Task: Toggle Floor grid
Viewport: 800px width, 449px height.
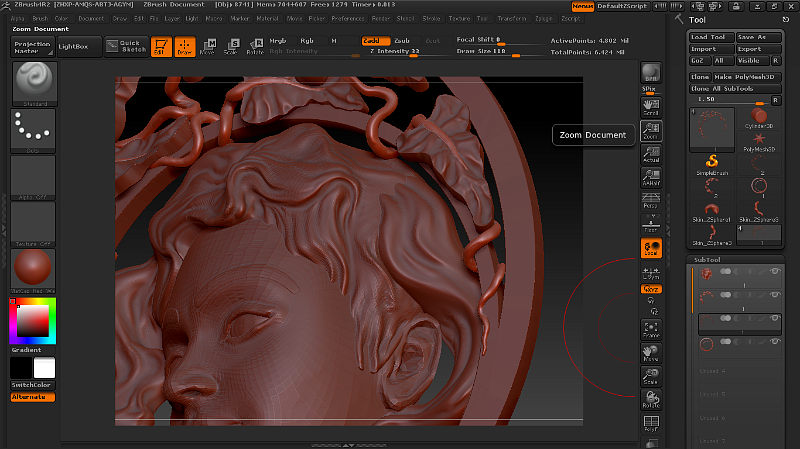Action: (x=651, y=224)
